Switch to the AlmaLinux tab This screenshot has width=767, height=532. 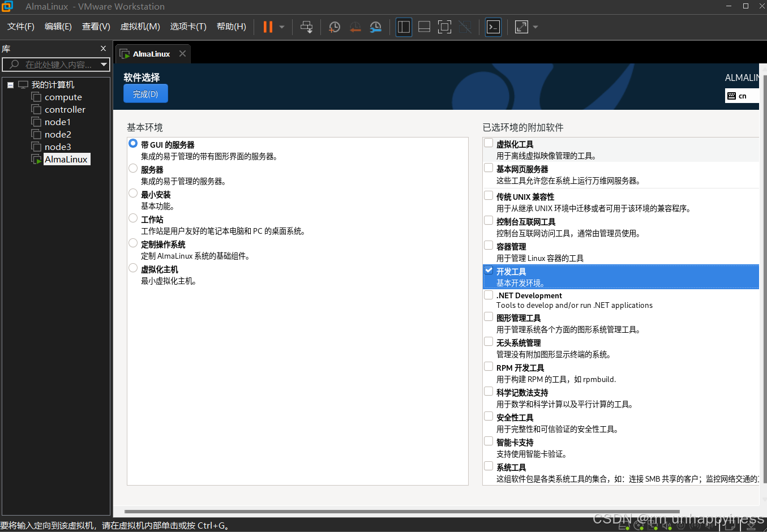[151, 54]
